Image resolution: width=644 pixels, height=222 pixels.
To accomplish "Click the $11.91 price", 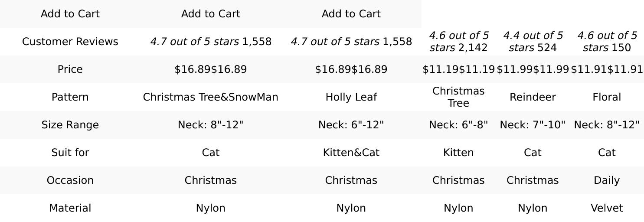I will click(607, 69).
